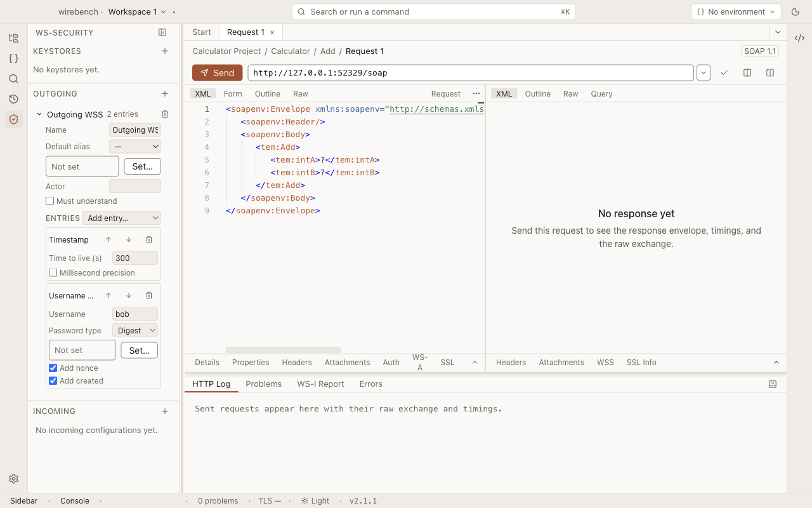This screenshot has width=812, height=508.
Task: Delete the Username entry
Action: coord(149,295)
